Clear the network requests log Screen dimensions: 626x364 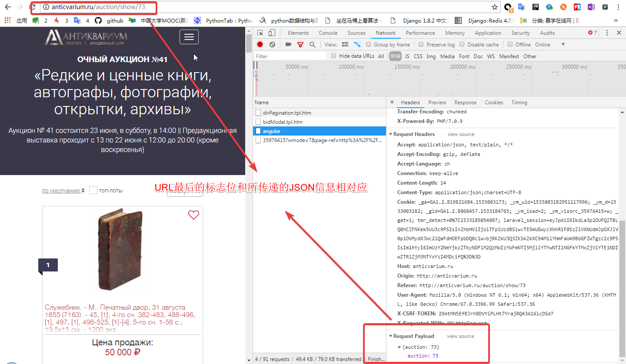coord(272,44)
